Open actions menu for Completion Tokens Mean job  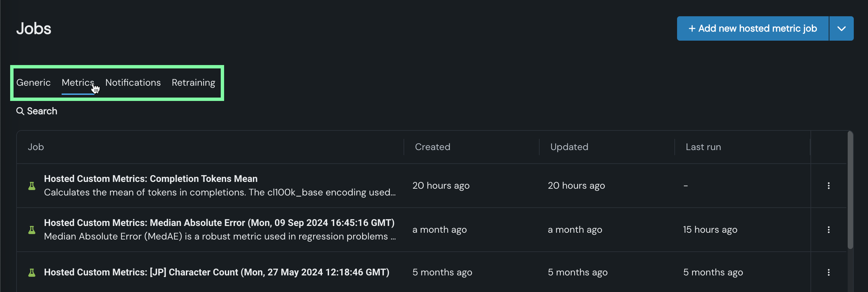828,186
